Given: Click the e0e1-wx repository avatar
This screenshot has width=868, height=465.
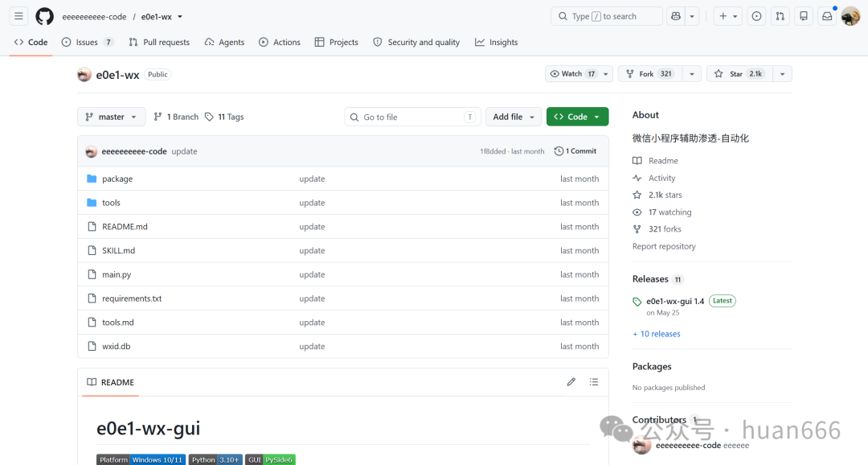Looking at the screenshot, I should click(84, 74).
